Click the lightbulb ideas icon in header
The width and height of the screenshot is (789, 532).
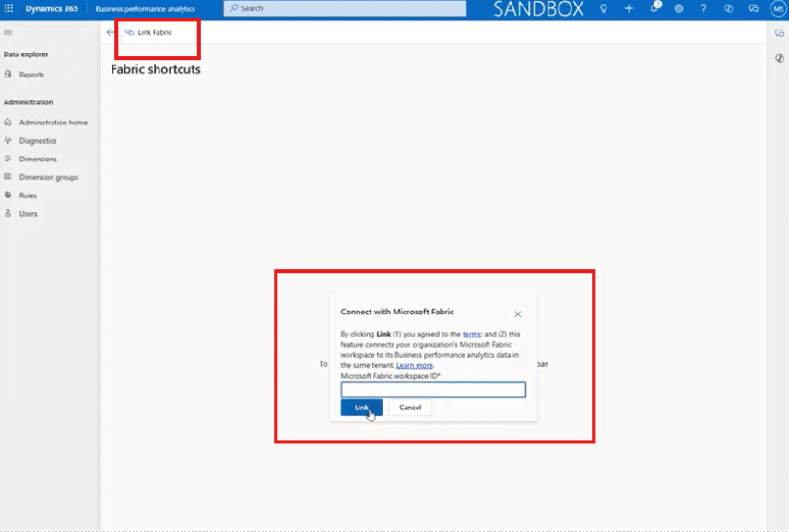[x=604, y=8]
